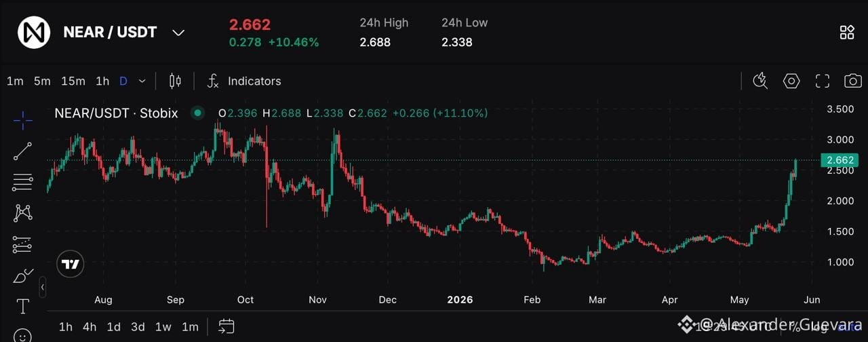Click the 1.000 price axis label
This screenshot has height=342, width=868.
[x=841, y=262]
